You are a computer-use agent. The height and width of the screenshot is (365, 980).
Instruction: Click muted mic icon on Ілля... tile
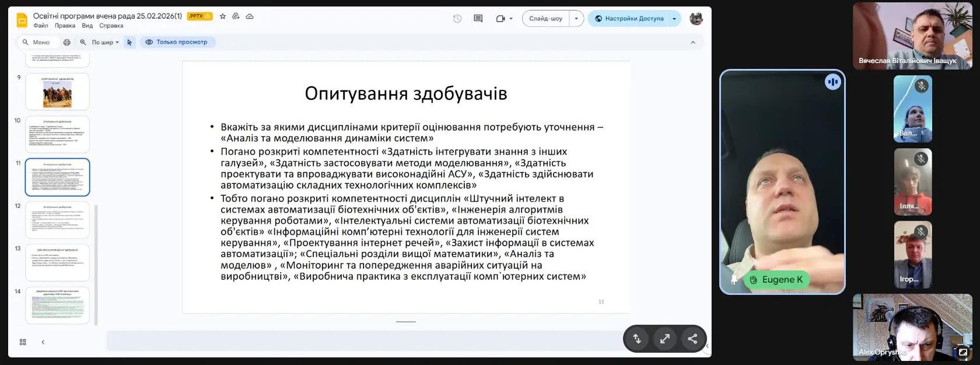click(x=921, y=158)
